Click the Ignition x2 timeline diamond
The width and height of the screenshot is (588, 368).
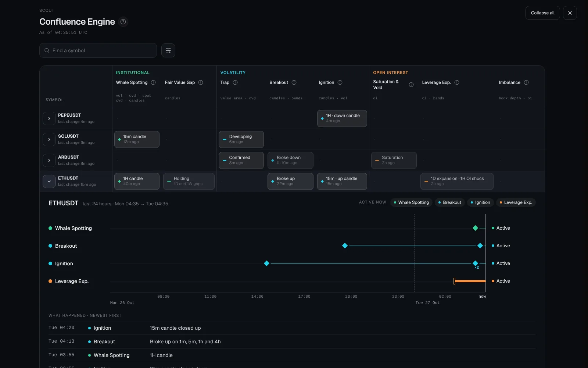[475, 263]
